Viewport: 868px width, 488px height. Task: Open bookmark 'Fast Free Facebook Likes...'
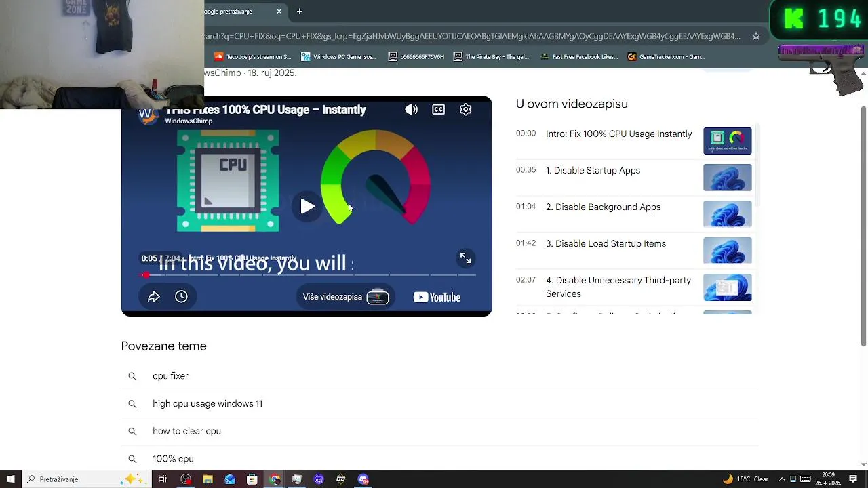[579, 57]
